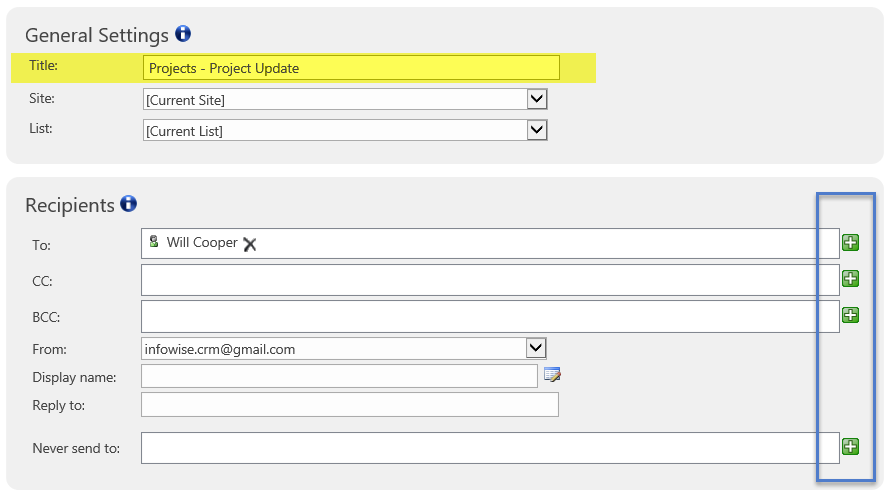Add a recipient to Never send to
The width and height of the screenshot is (893, 497).
pyautogui.click(x=850, y=447)
